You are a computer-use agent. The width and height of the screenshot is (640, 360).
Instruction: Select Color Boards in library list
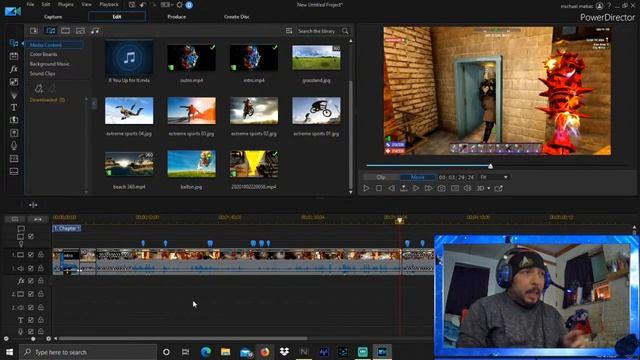pos(43,54)
